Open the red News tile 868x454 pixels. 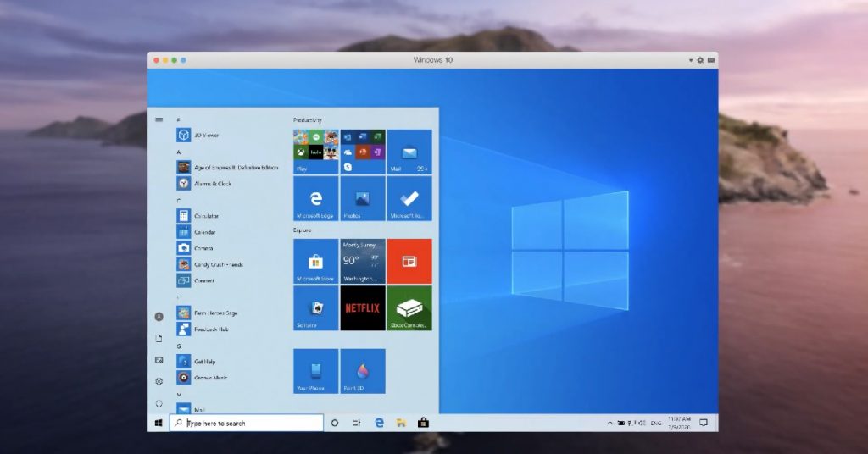[409, 262]
